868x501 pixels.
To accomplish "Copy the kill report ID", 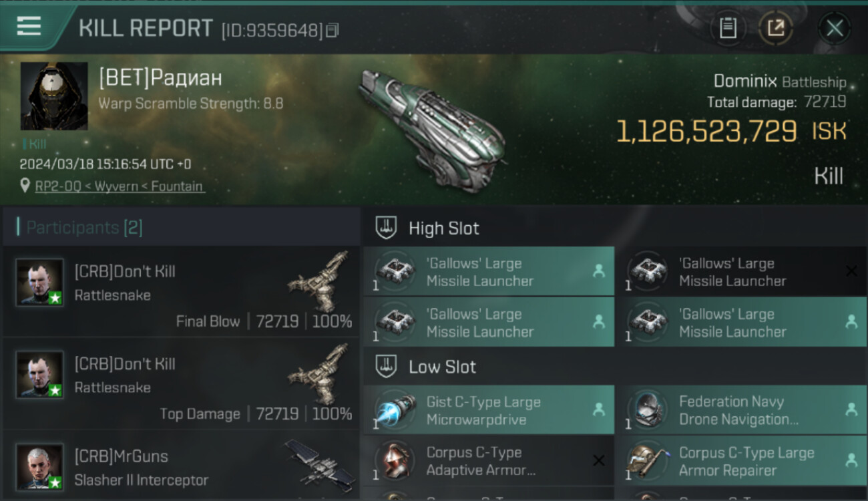I will click(333, 30).
